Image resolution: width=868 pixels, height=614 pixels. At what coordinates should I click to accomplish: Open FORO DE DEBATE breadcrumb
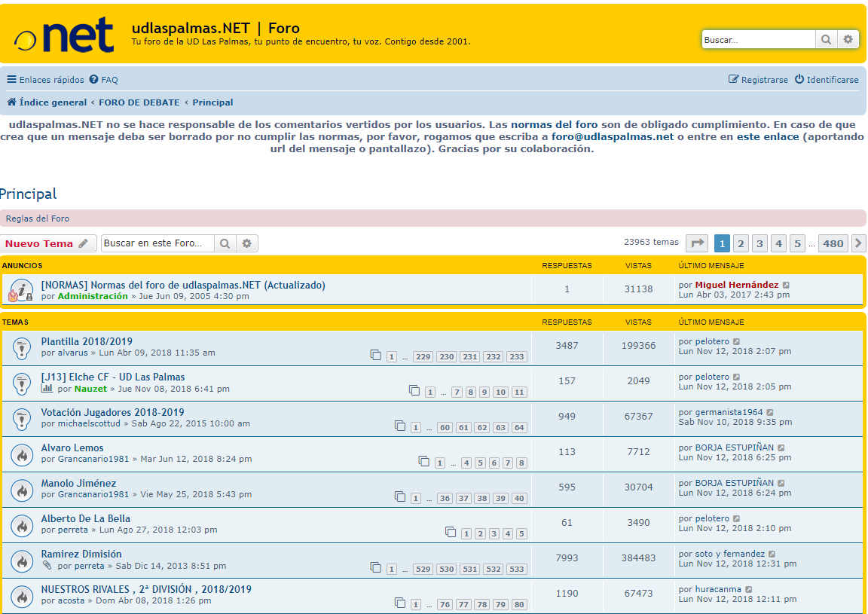(x=139, y=102)
